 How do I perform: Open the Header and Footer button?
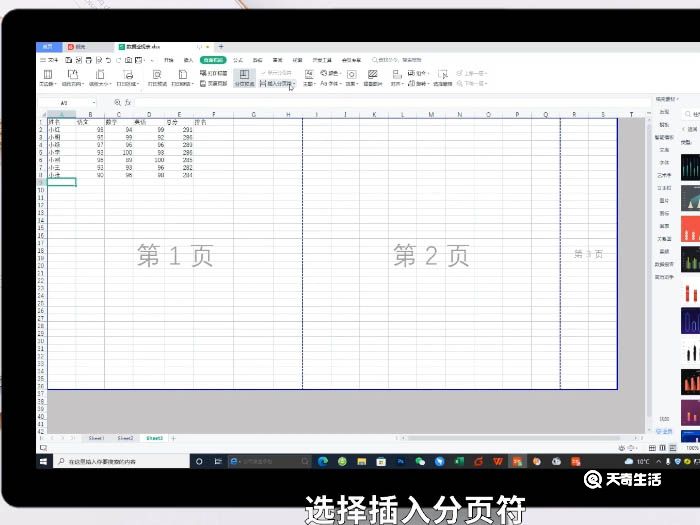coord(213,83)
